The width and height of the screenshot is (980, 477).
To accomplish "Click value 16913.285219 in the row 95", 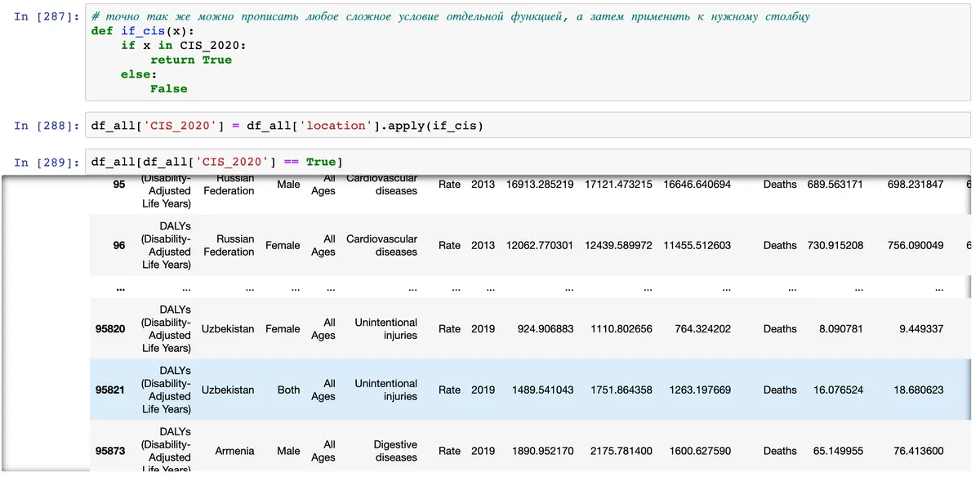I will click(540, 185).
